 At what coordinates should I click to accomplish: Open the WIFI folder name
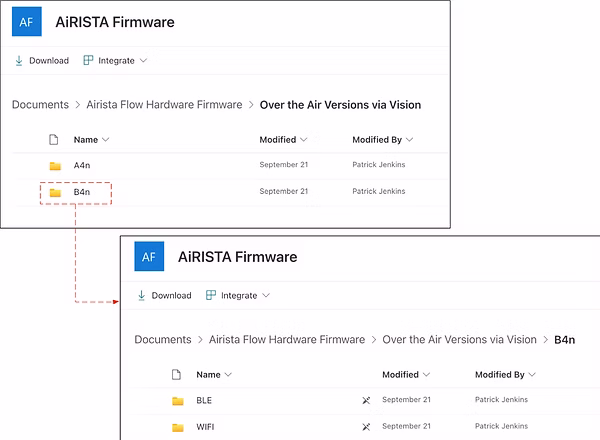click(205, 427)
